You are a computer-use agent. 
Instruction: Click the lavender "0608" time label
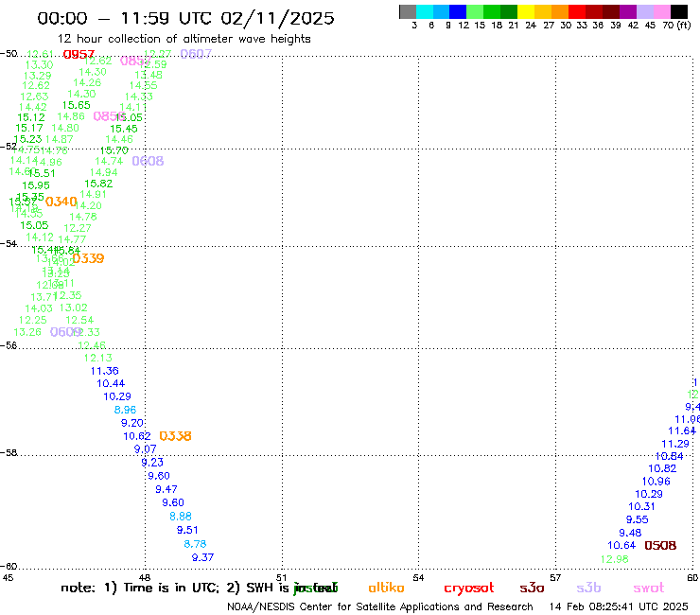148,161
